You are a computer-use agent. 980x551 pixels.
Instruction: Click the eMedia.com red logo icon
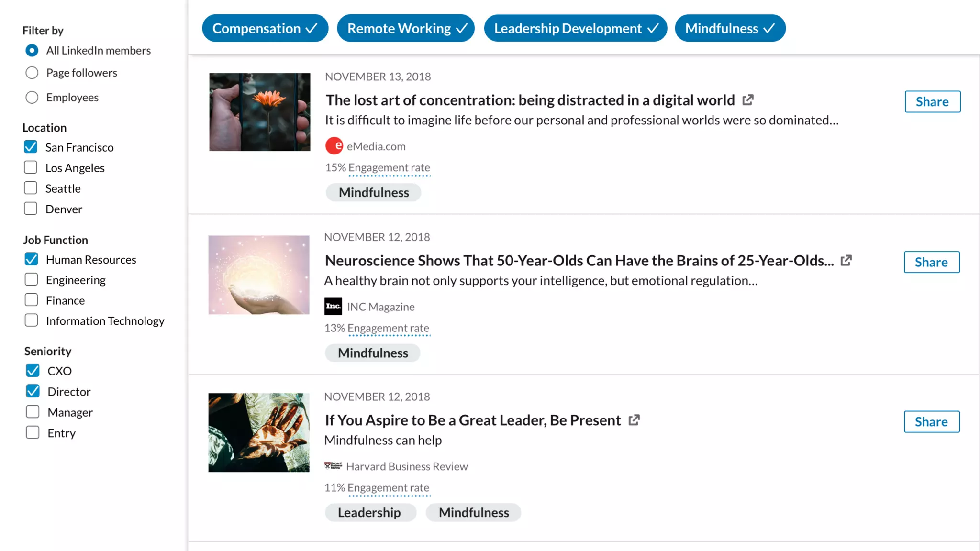coord(334,146)
